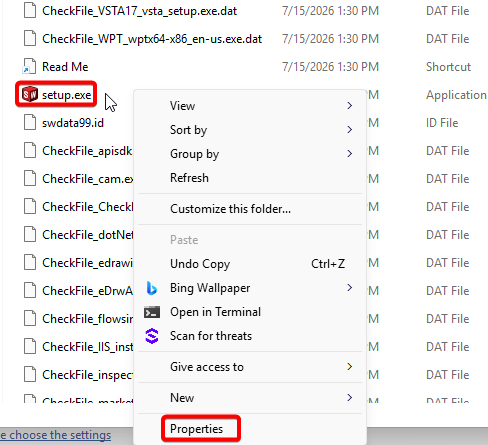Click the Application type of setup.exe
This screenshot has height=445, width=488.
pyautogui.click(x=456, y=95)
